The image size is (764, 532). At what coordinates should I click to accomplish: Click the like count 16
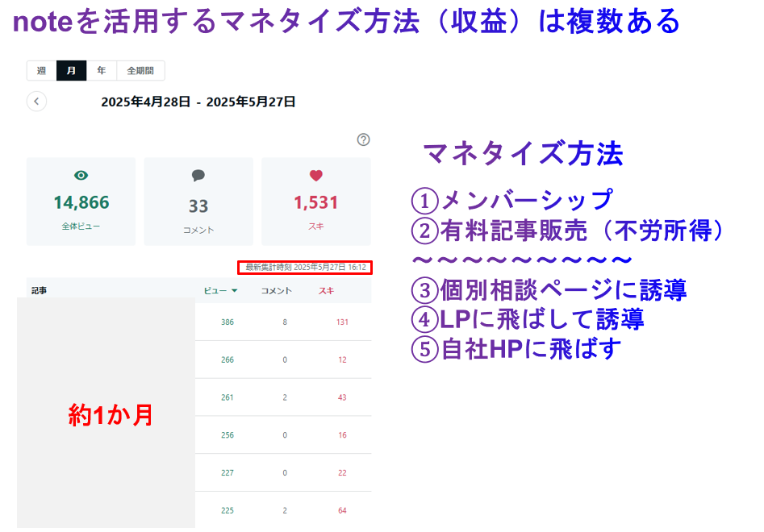(343, 435)
